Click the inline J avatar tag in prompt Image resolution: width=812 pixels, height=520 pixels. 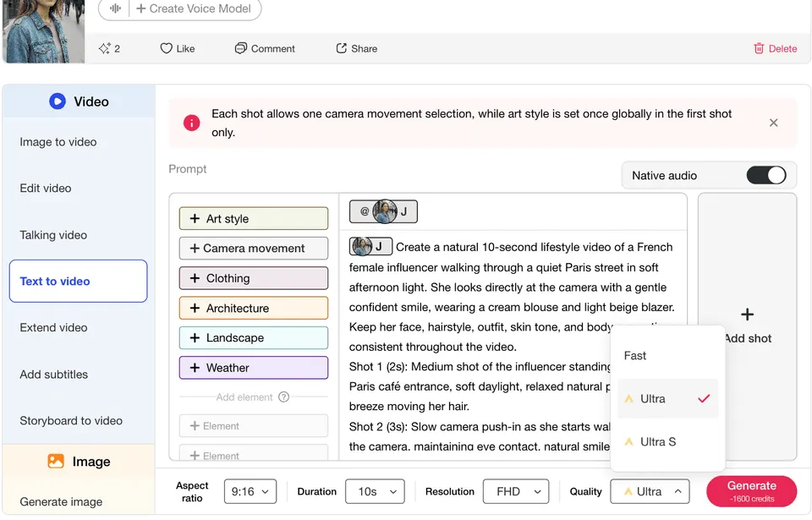[x=370, y=247]
